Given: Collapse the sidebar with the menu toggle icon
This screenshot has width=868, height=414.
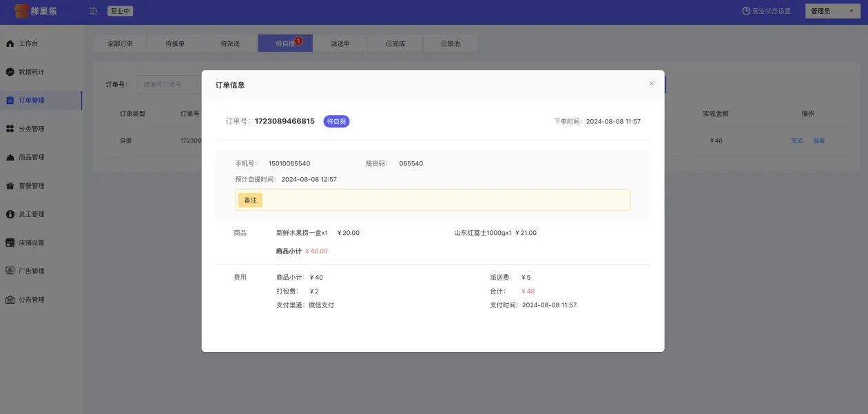Looking at the screenshot, I should tap(94, 11).
